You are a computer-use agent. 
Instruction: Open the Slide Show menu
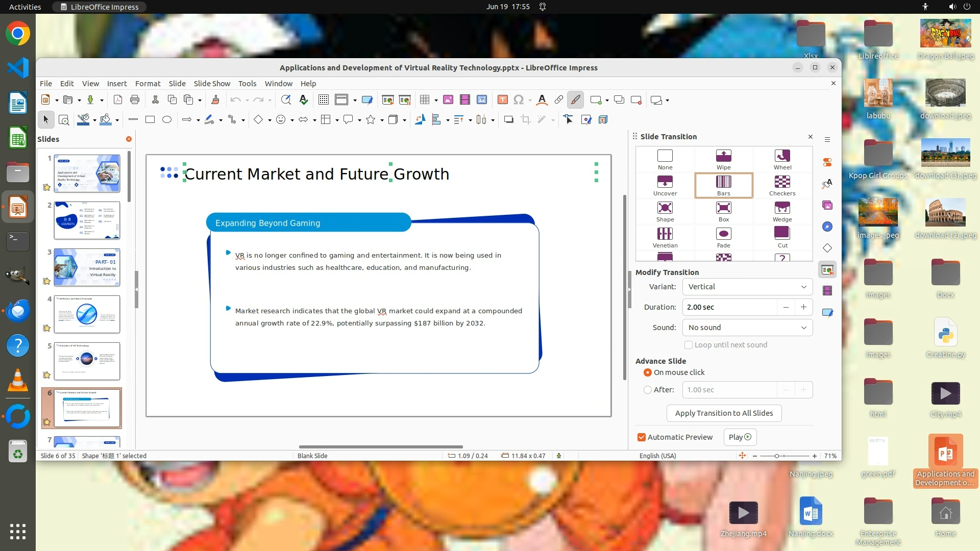pyautogui.click(x=212, y=84)
